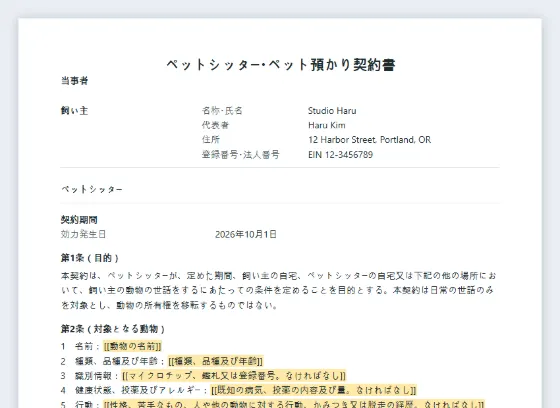The width and height of the screenshot is (560, 408).
Task: Click the 住所 field label
Action: coord(211,140)
